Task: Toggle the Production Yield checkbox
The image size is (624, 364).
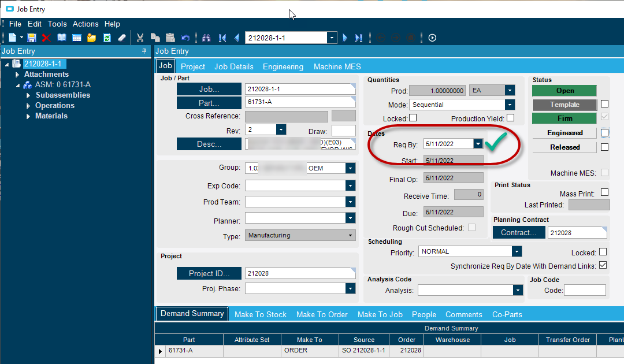Action: click(511, 118)
